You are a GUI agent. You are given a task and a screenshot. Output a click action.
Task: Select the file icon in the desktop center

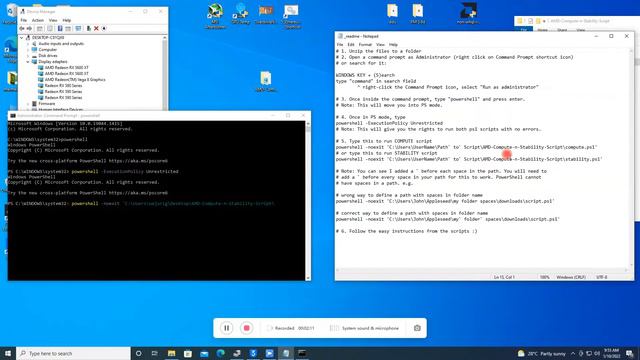[x=266, y=82]
